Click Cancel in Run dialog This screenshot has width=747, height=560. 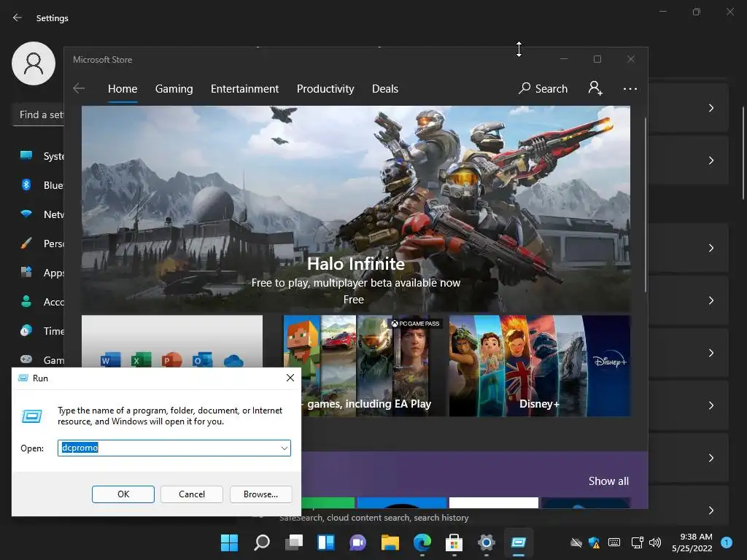tap(192, 494)
